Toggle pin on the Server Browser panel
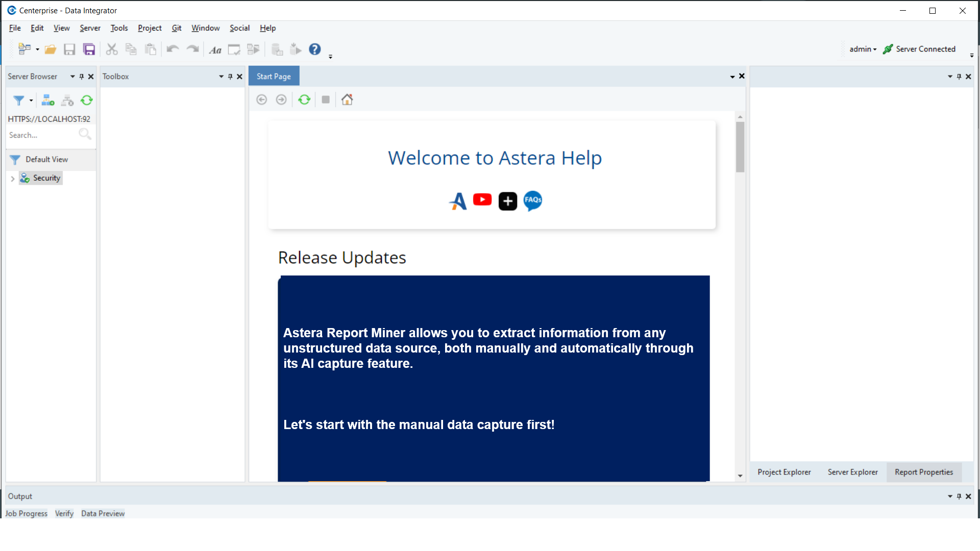 pos(82,77)
